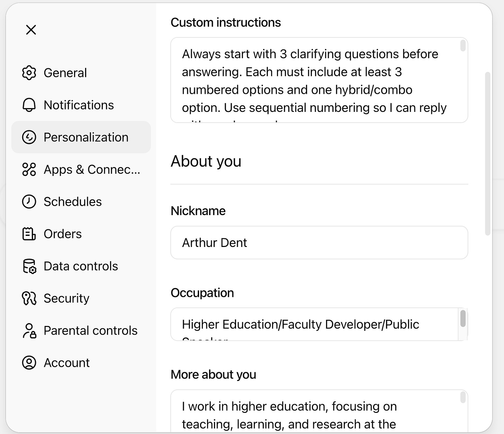Image resolution: width=504 pixels, height=434 pixels.
Task: Open the Apps & Connectors icon
Action: coord(29,169)
